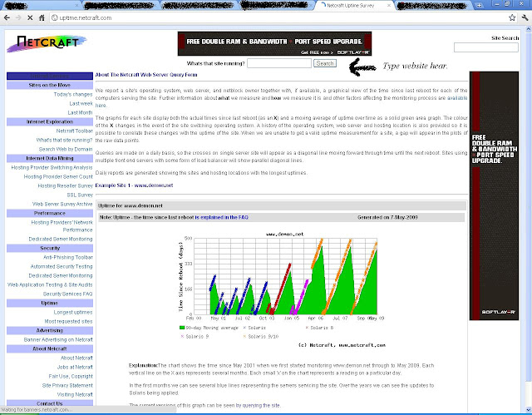Open 'Example Site 1 - www.demon.net' link
The height and width of the screenshot is (415, 532).
135,185
